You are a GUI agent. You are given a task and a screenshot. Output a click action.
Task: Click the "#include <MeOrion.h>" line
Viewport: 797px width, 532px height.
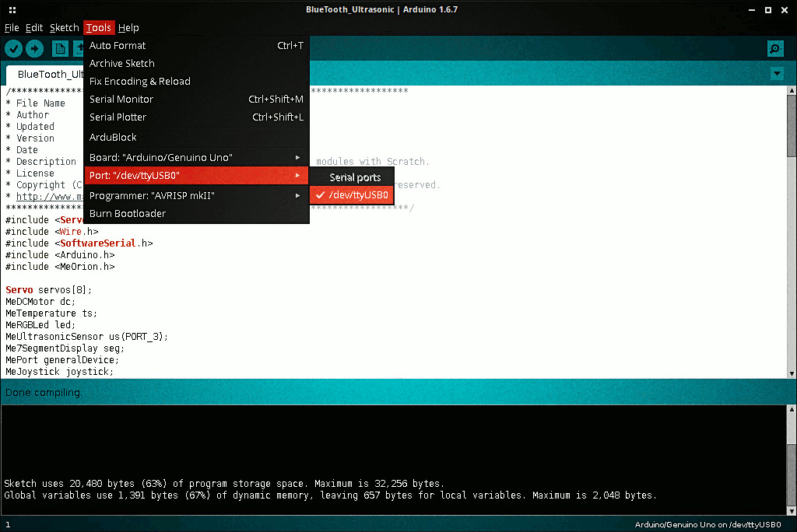pyautogui.click(x=60, y=266)
